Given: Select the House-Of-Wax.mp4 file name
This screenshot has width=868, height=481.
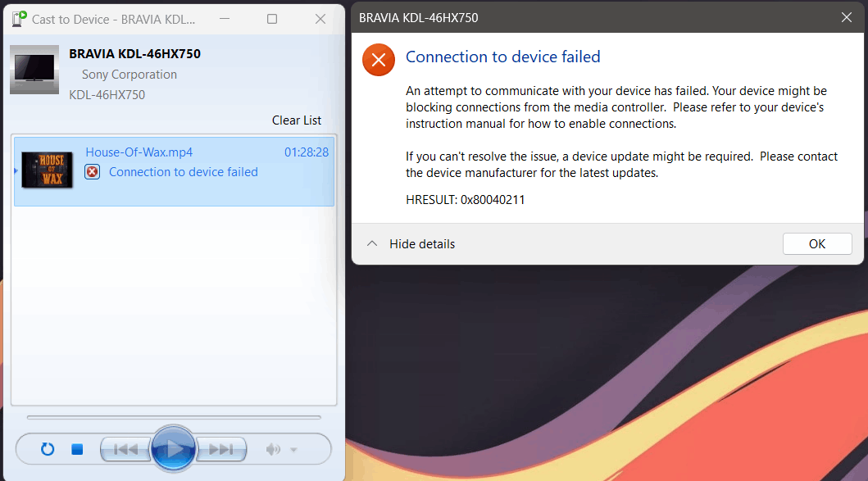Looking at the screenshot, I should [139, 152].
